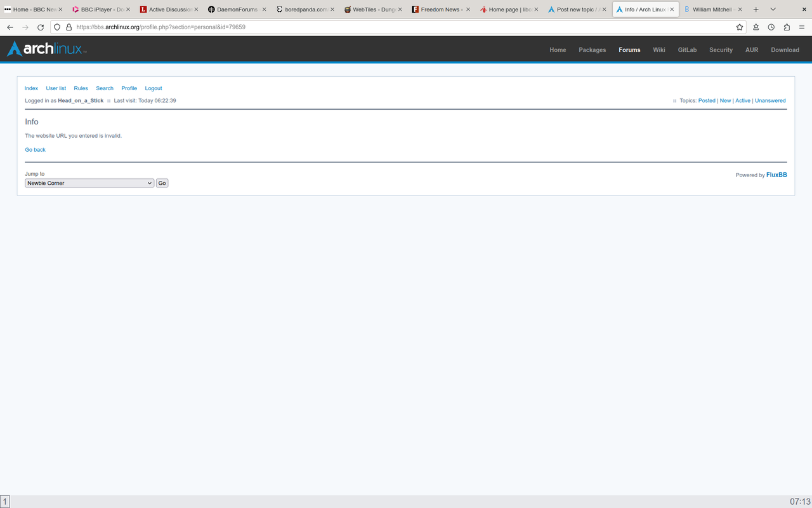Image resolution: width=812 pixels, height=508 pixels.
Task: Bookmark this page with the star icon
Action: [x=740, y=27]
